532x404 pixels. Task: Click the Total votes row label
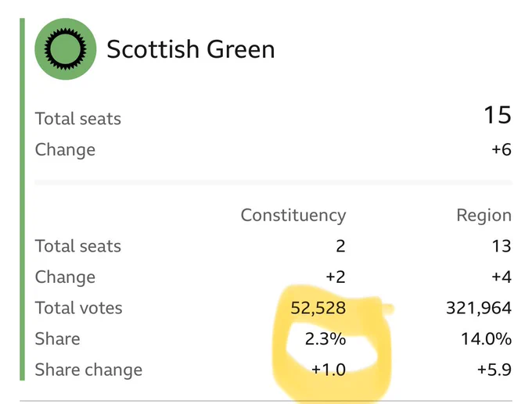click(79, 308)
